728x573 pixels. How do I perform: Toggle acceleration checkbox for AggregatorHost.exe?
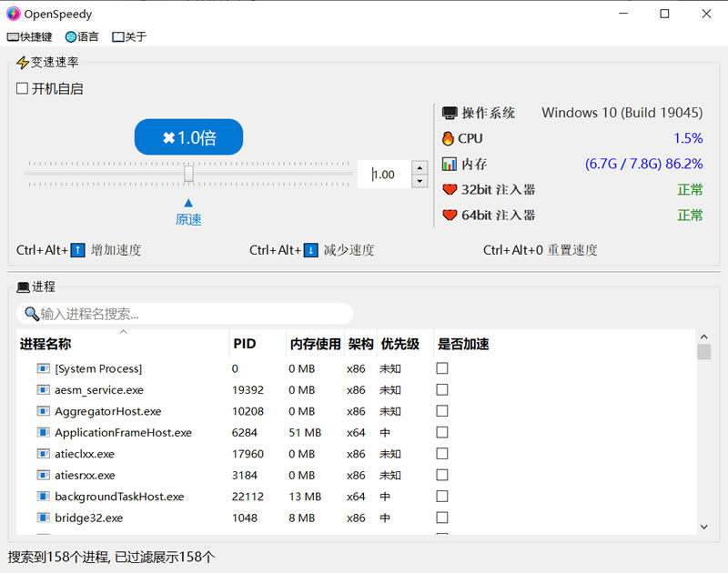coord(442,411)
